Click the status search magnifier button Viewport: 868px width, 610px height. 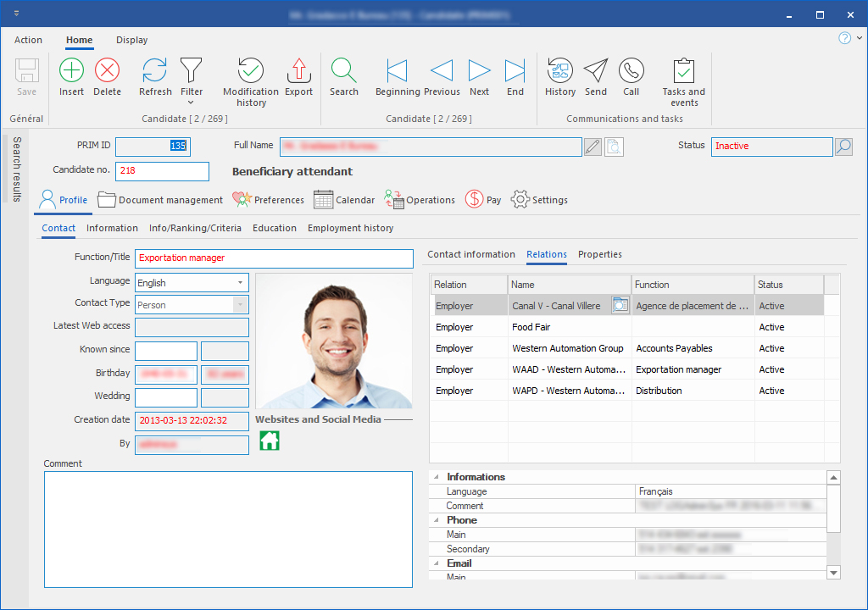[843, 147]
